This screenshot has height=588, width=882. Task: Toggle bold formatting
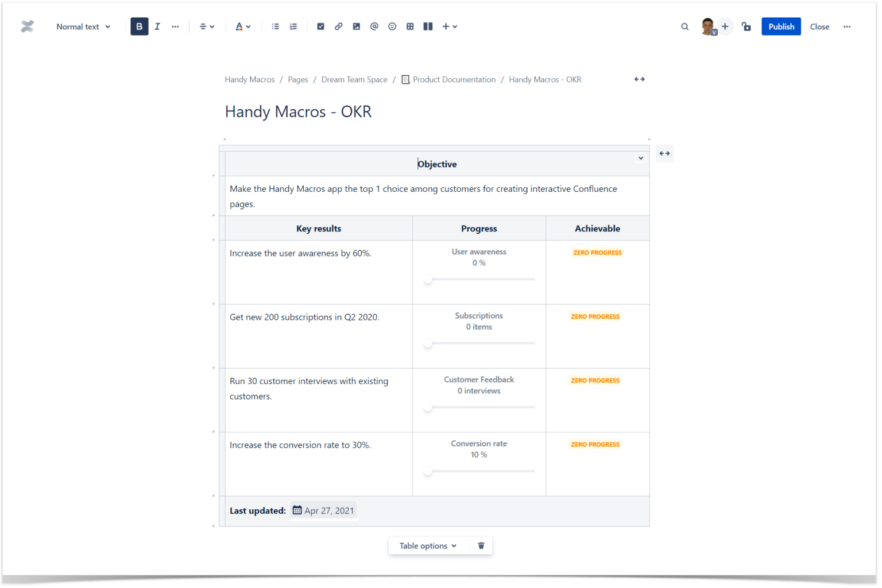pos(139,26)
